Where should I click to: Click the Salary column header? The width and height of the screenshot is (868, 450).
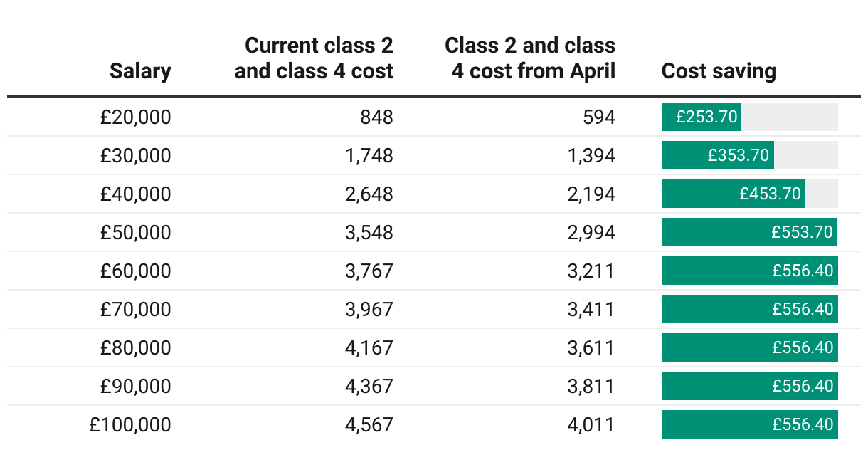(x=140, y=71)
